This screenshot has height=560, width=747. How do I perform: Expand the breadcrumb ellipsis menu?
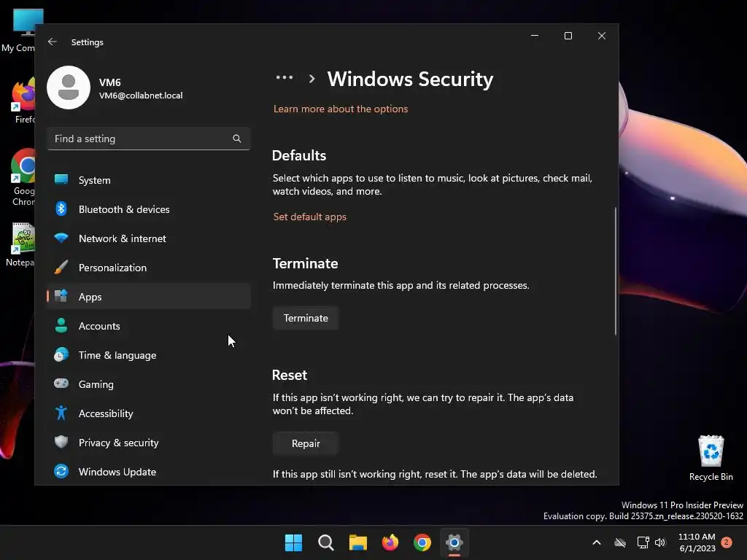point(285,77)
